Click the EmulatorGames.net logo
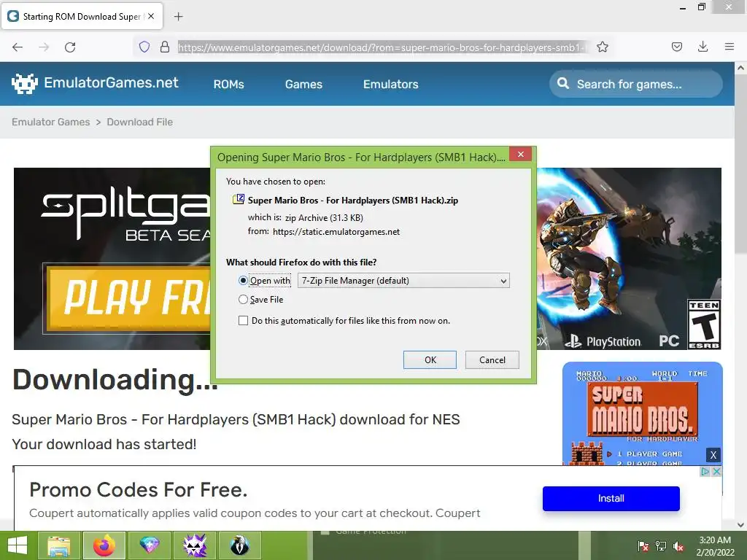 95,83
